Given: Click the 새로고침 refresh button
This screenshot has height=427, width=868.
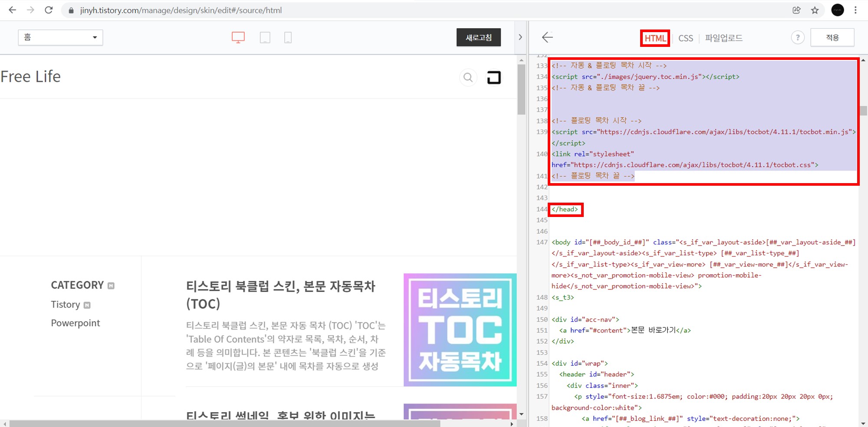Looking at the screenshot, I should click(478, 37).
